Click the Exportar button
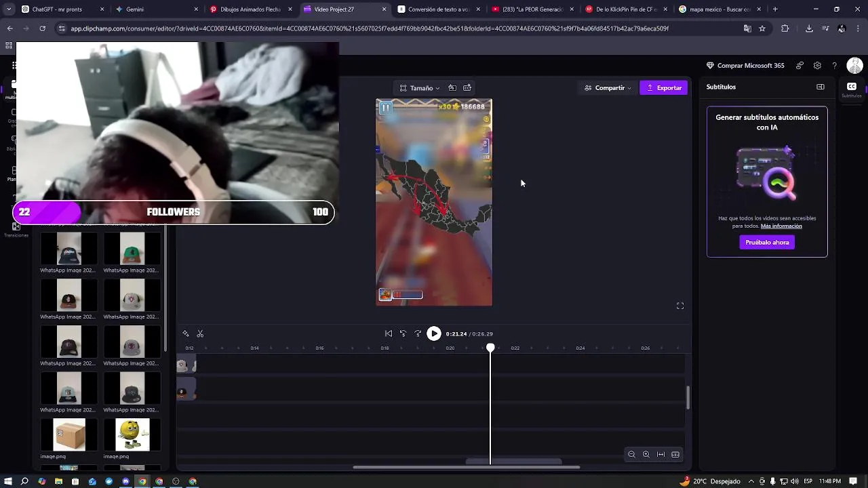 click(x=664, y=88)
